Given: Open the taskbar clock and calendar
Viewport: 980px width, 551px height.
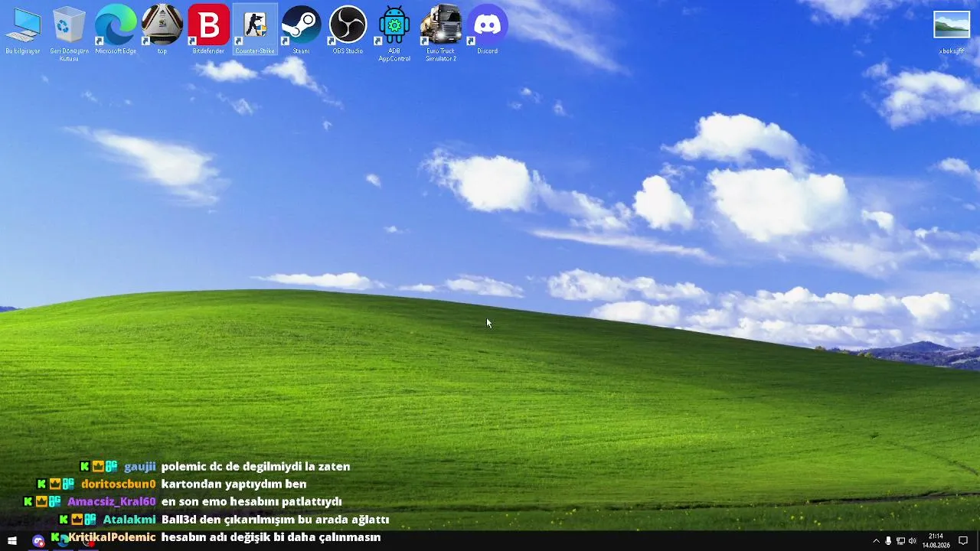Looking at the screenshot, I should pos(936,541).
